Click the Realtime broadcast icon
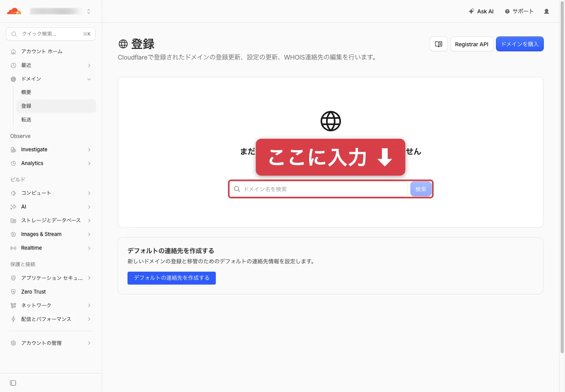Screen dimensions: 565x392 (x=13, y=248)
